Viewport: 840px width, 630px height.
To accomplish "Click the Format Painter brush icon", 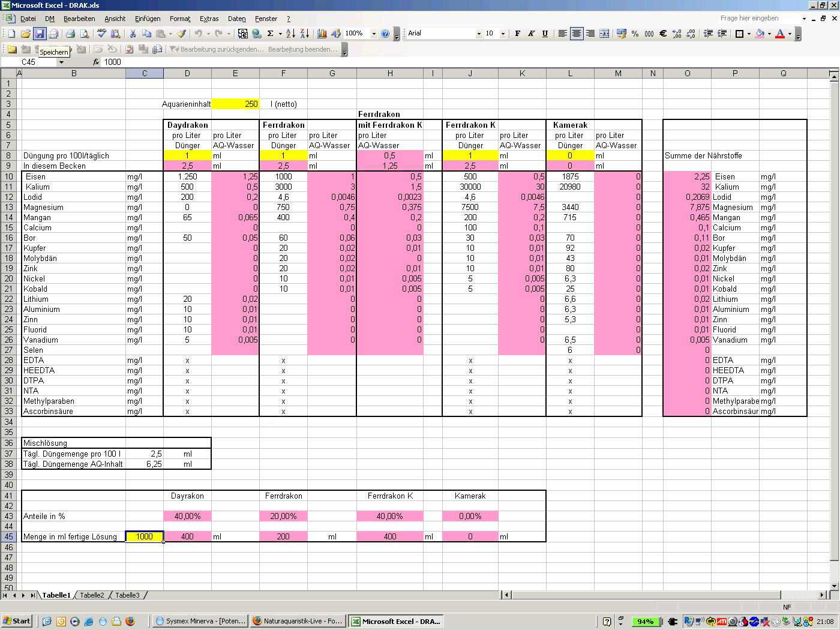I will click(181, 34).
